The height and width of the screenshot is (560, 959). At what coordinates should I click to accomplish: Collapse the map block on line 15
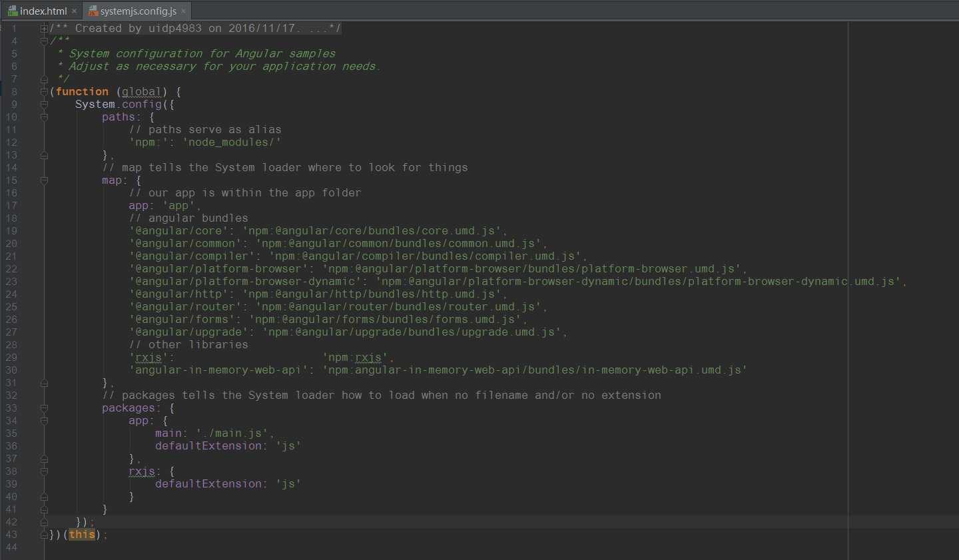44,180
